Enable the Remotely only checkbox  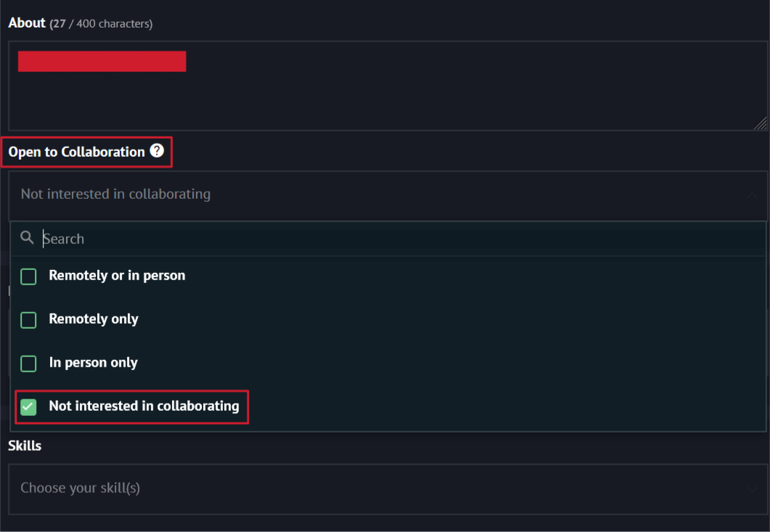[28, 320]
